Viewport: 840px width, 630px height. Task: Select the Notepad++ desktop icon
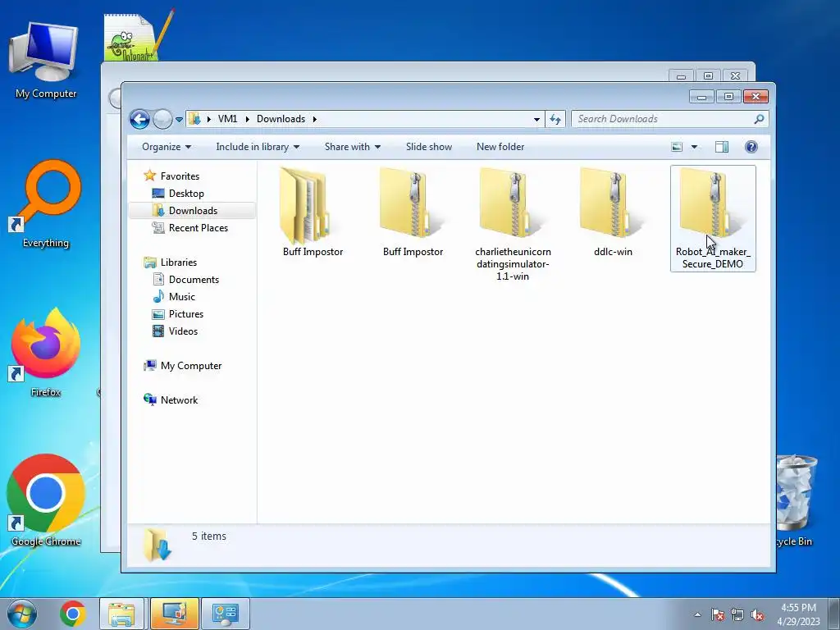point(138,36)
